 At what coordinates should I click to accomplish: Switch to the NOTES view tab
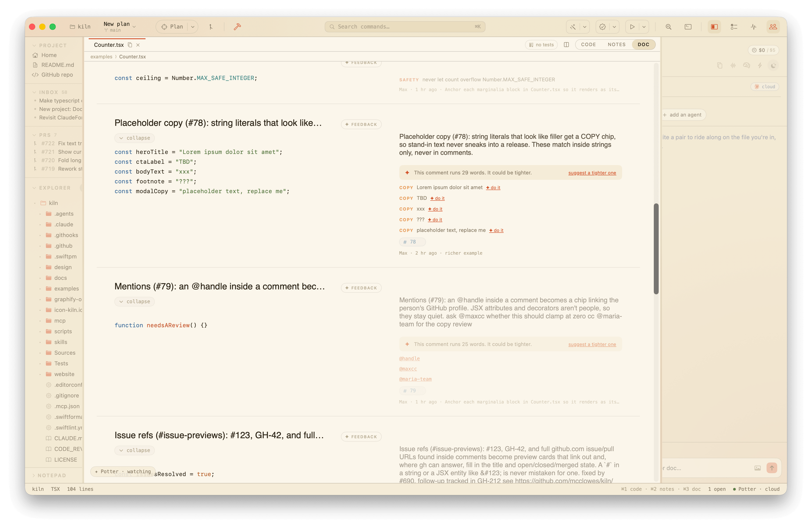(x=617, y=44)
